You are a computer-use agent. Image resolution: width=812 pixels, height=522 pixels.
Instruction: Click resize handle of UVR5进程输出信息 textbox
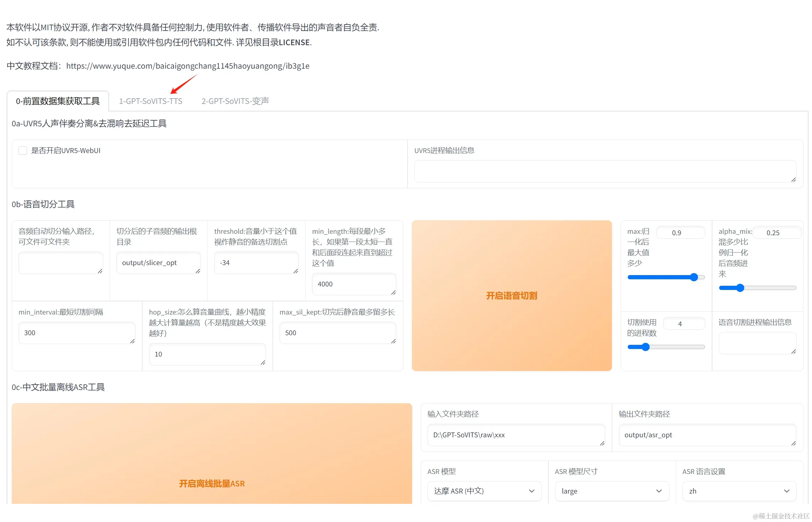pyautogui.click(x=794, y=180)
